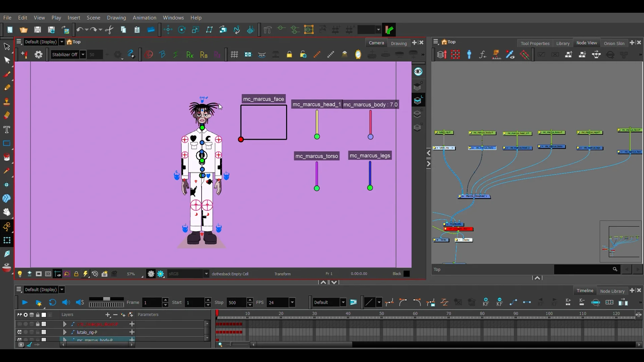Toggle loop playback icon

pyautogui.click(x=52, y=303)
